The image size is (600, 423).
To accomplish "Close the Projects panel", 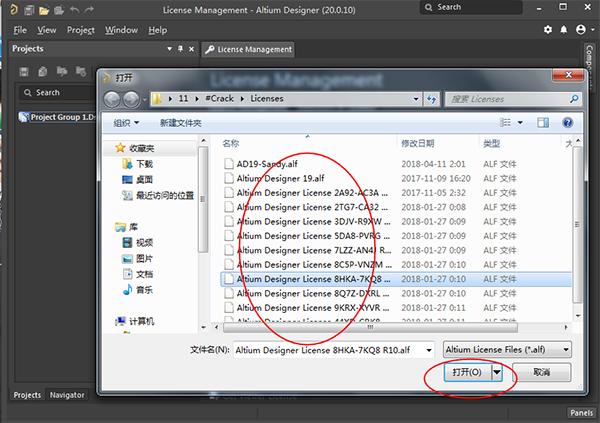I will [x=191, y=49].
